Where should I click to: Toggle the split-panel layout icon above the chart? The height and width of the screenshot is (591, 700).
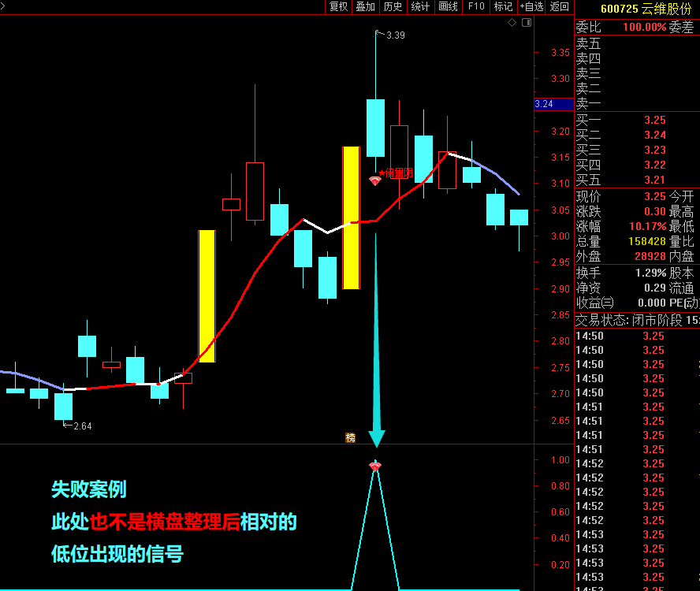527,23
